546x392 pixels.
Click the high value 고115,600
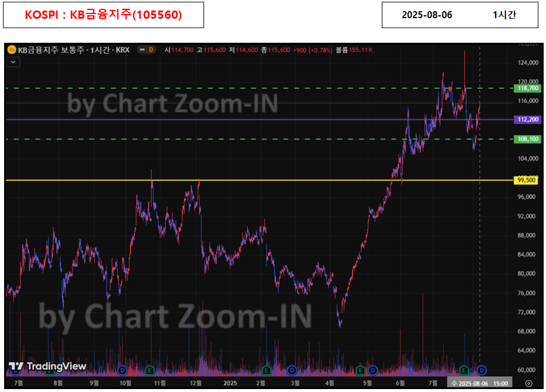click(x=211, y=50)
